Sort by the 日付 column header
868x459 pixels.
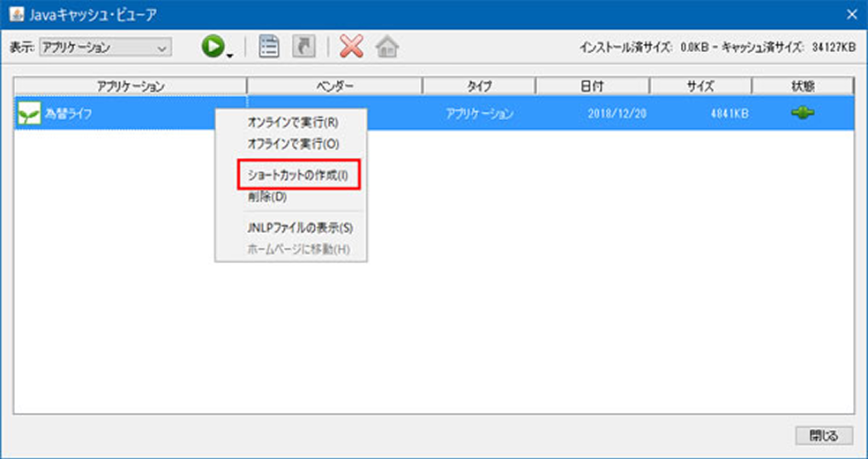tap(592, 87)
